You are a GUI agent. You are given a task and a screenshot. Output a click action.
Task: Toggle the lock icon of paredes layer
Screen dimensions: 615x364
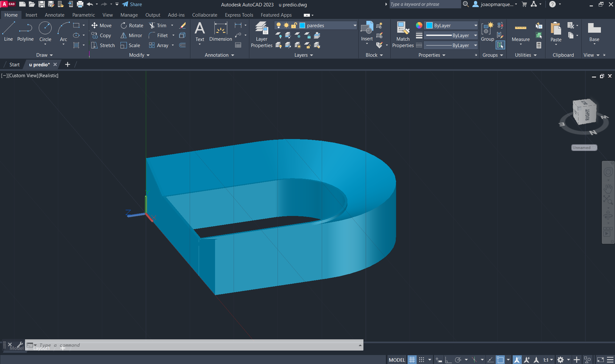[x=294, y=25]
